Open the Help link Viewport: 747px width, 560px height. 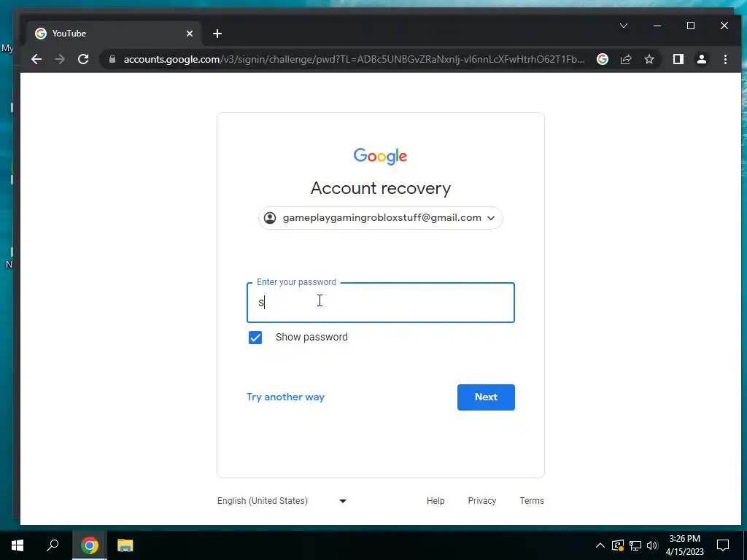(x=436, y=500)
